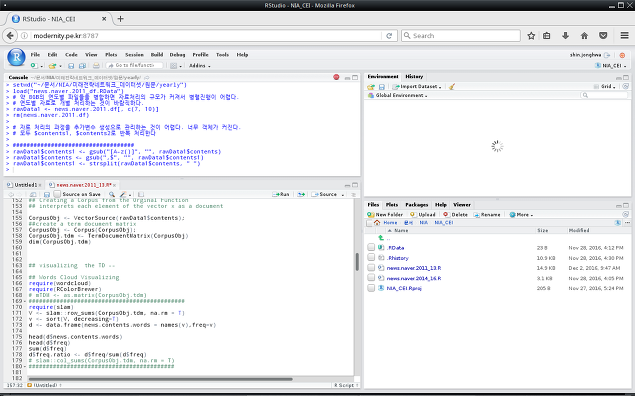
Task: Open the NIA_CEI project dropdown
Action: (x=611, y=66)
